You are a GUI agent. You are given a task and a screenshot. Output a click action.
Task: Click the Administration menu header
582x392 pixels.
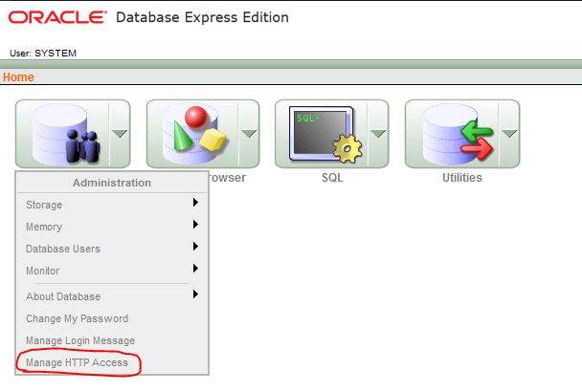(x=112, y=183)
